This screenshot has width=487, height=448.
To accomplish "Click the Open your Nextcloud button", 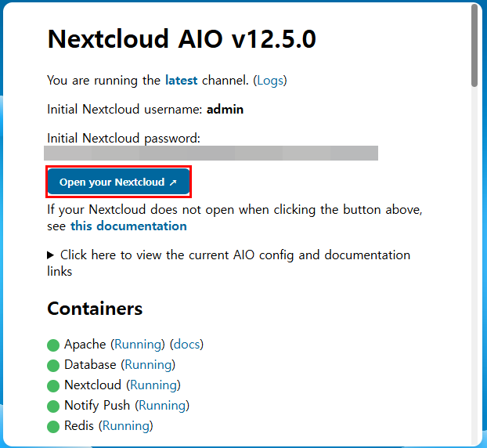I will (x=118, y=182).
